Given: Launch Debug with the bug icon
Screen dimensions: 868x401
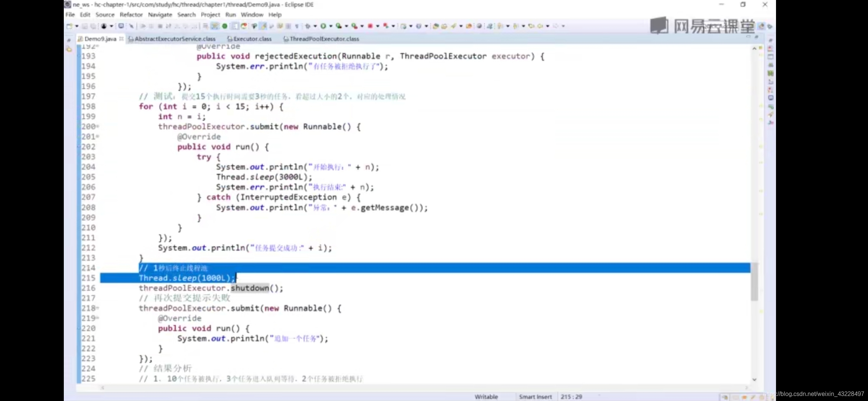Looking at the screenshot, I should click(308, 26).
